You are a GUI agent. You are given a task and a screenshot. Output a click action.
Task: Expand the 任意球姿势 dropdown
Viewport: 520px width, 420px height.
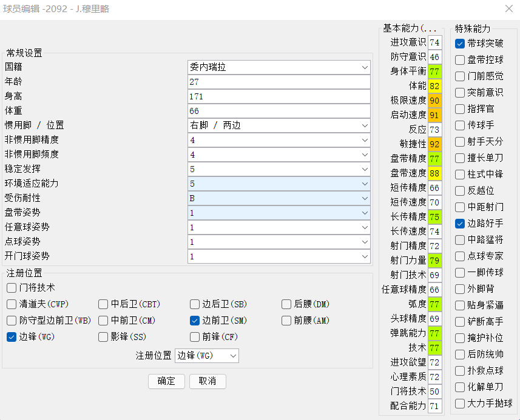coord(279,227)
